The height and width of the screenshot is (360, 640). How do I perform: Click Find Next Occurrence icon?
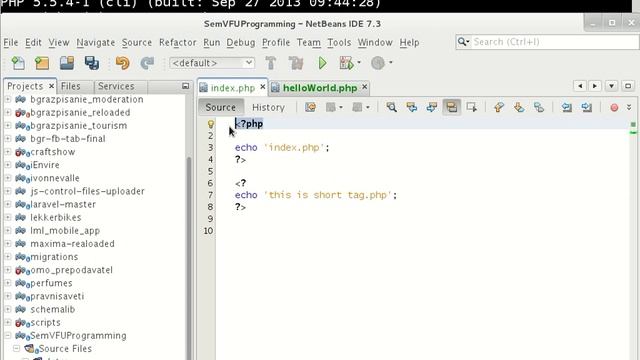click(x=432, y=107)
